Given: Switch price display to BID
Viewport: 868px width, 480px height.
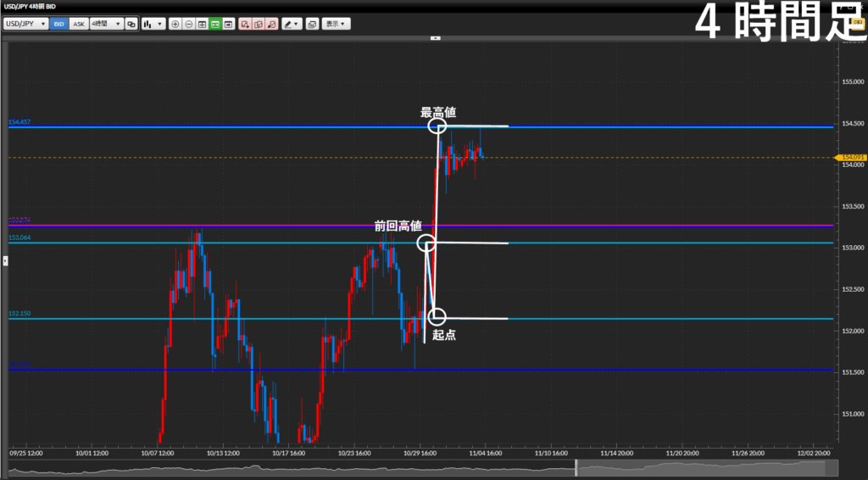Looking at the screenshot, I should pyautogui.click(x=59, y=25).
